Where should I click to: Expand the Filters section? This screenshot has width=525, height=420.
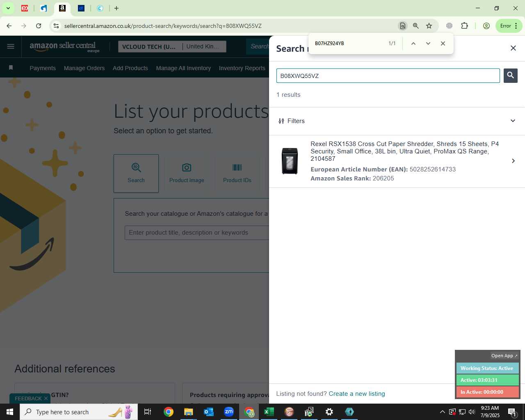tap(397, 121)
